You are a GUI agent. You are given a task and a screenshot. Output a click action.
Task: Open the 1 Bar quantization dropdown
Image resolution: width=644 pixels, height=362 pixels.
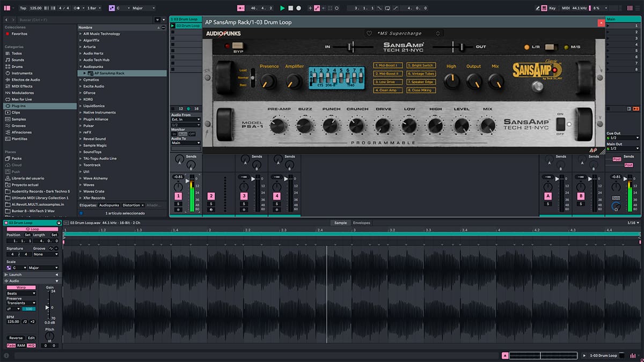click(94, 8)
